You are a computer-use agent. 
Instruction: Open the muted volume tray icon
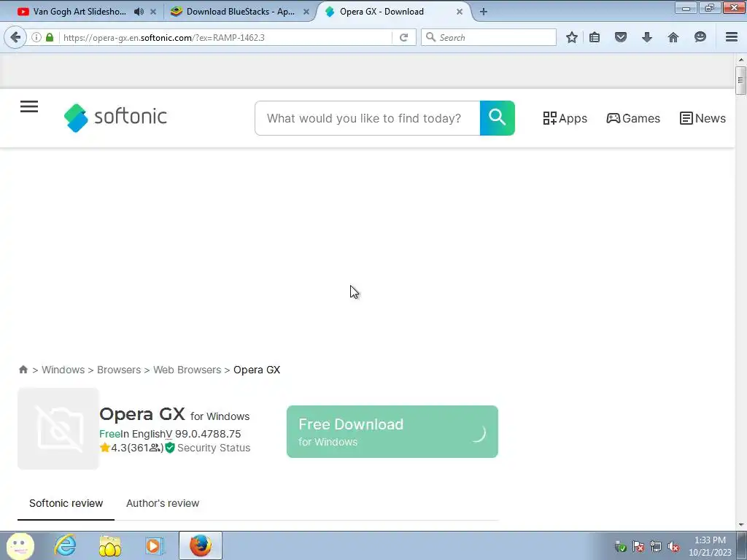673,546
